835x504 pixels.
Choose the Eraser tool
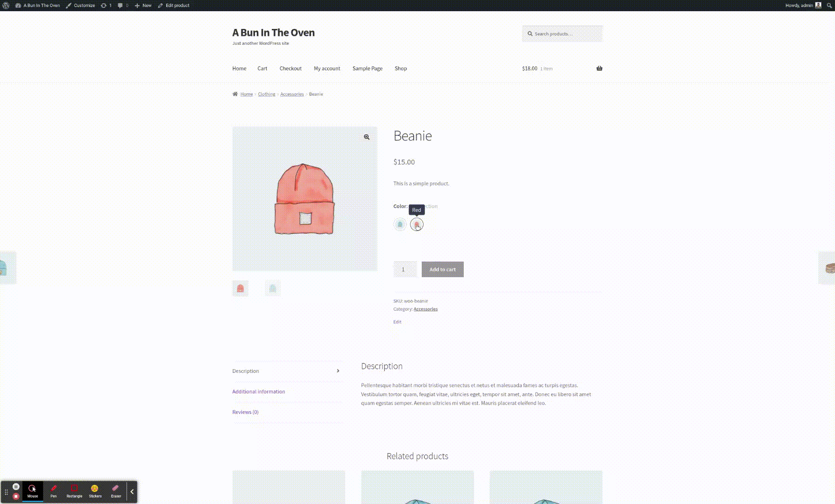coord(116,491)
